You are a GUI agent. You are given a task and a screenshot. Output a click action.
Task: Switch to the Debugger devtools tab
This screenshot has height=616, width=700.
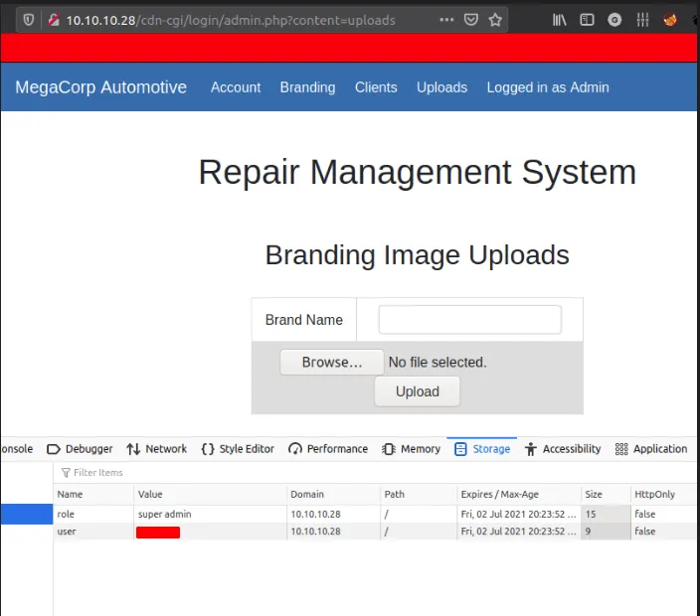(81, 449)
